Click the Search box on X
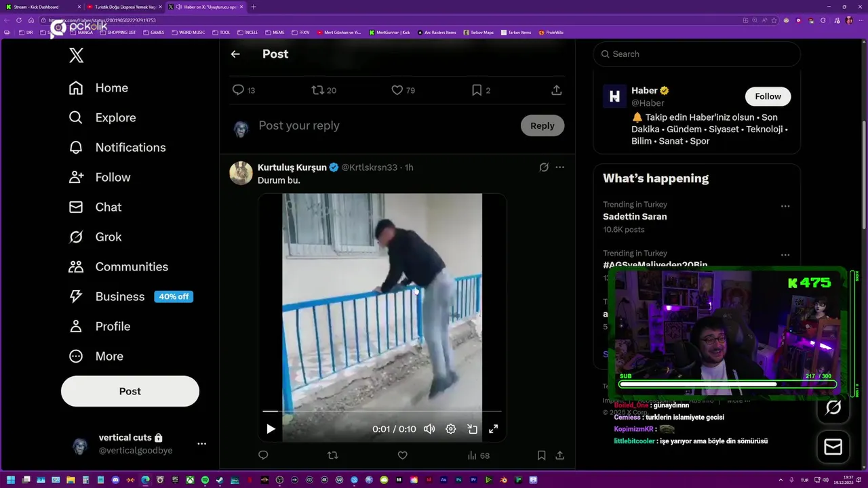This screenshot has width=868, height=488. 697,54
